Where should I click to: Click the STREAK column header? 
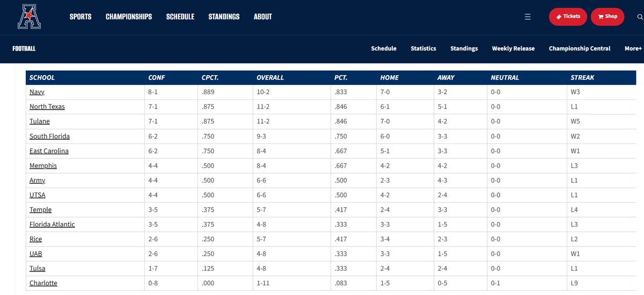(x=582, y=77)
